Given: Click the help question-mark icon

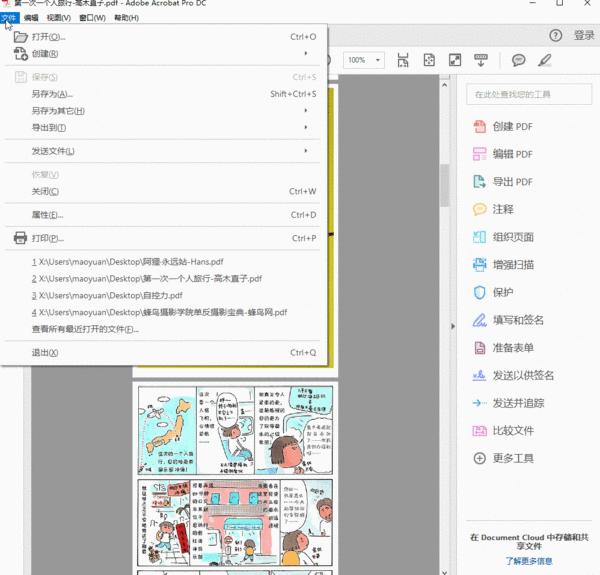Looking at the screenshot, I should pyautogui.click(x=556, y=36).
